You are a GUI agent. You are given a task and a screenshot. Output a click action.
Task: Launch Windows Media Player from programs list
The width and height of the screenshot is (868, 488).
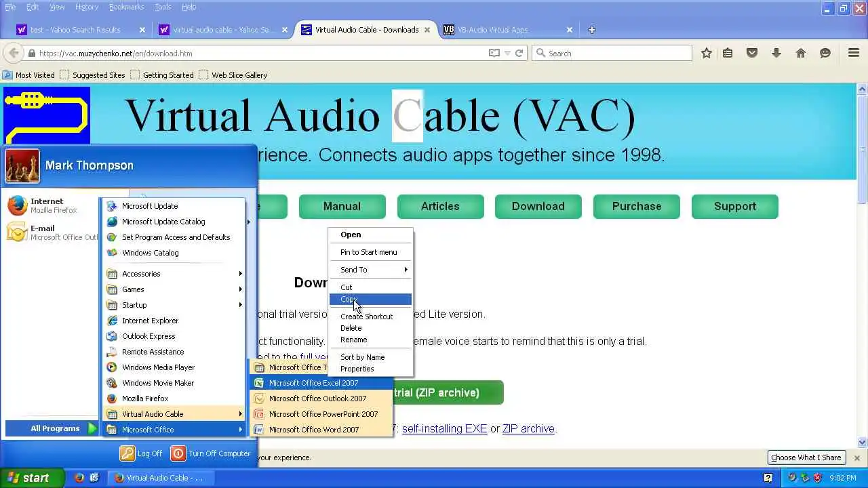tap(173, 367)
